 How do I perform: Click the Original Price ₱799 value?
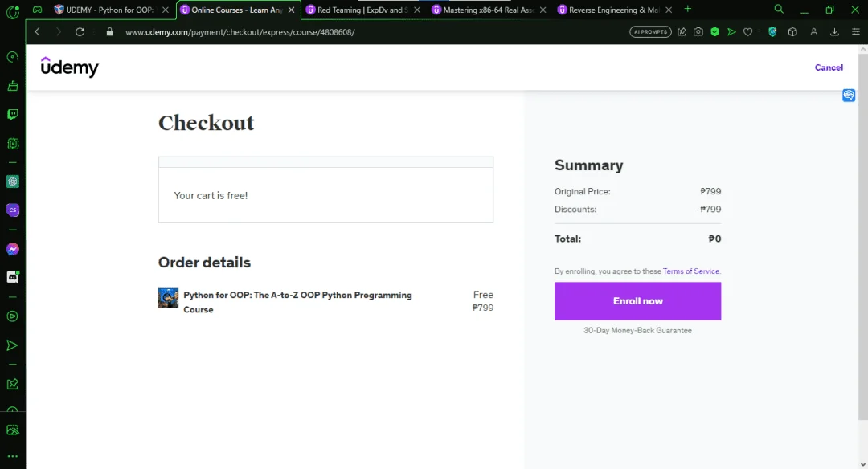tap(710, 191)
